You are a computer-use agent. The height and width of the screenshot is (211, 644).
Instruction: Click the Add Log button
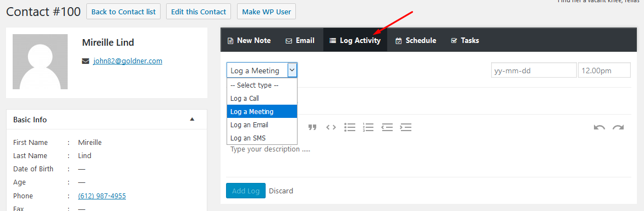click(x=246, y=191)
